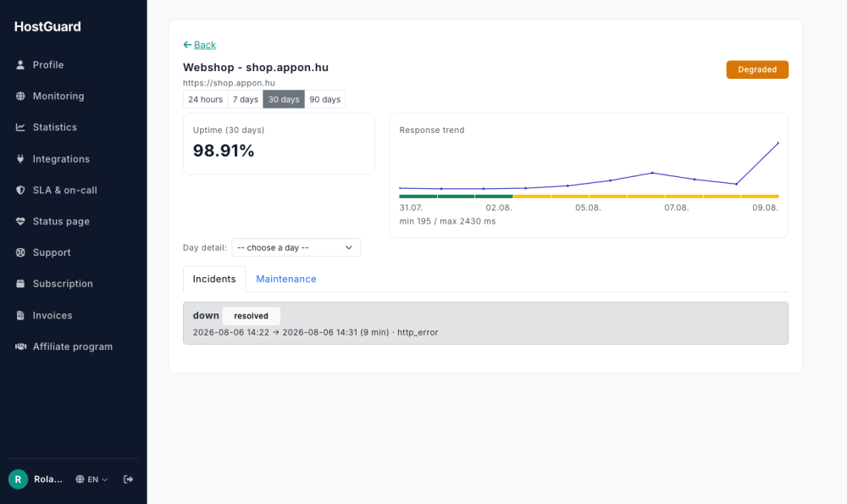This screenshot has width=847, height=504.
Task: Select the Incidents tab
Action: tap(214, 279)
